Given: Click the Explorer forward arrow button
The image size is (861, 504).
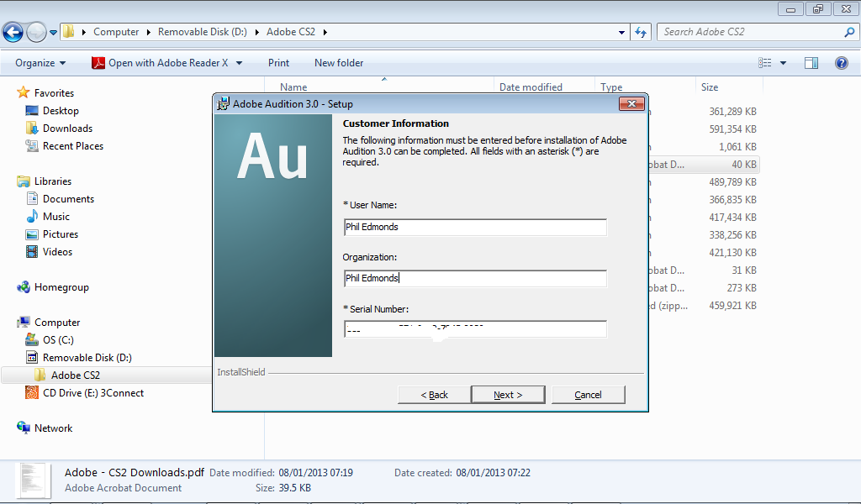Looking at the screenshot, I should tap(36, 33).
